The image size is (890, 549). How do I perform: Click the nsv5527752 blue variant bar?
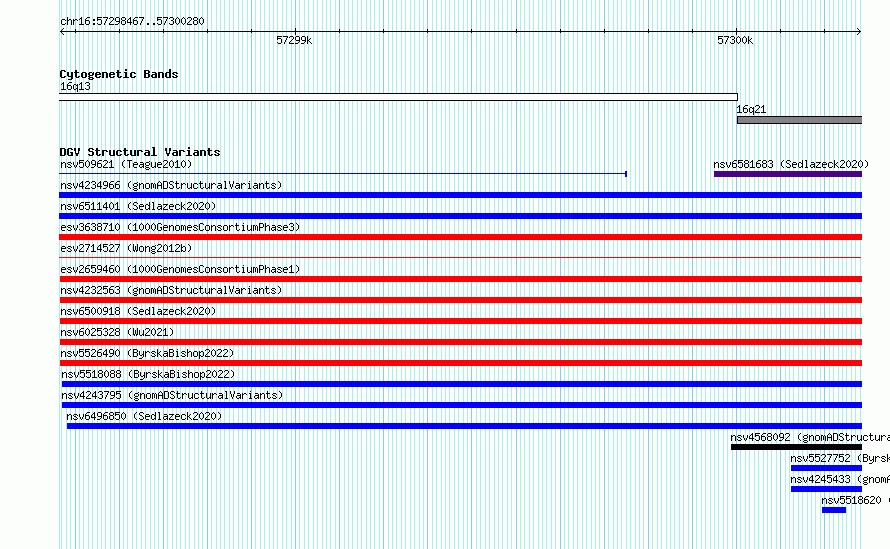point(826,468)
